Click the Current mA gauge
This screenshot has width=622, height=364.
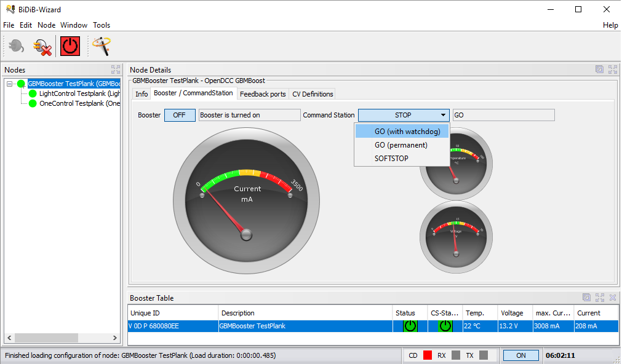point(246,200)
